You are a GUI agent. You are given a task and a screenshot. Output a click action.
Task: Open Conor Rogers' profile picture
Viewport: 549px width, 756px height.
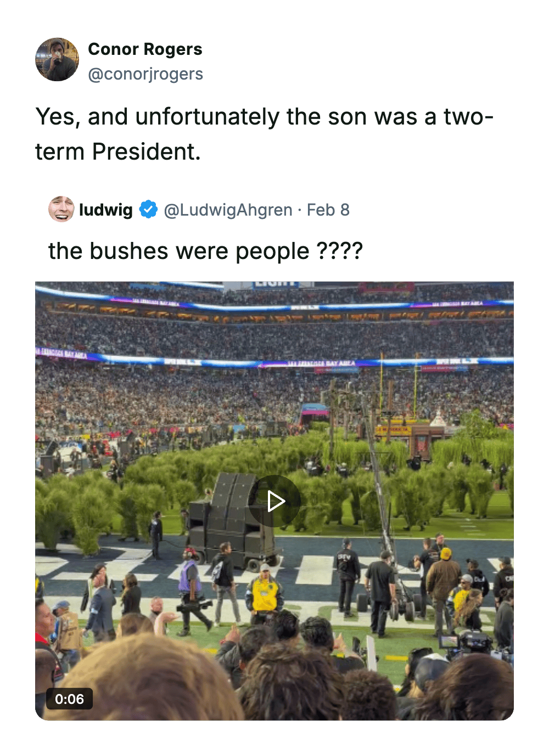(x=57, y=60)
